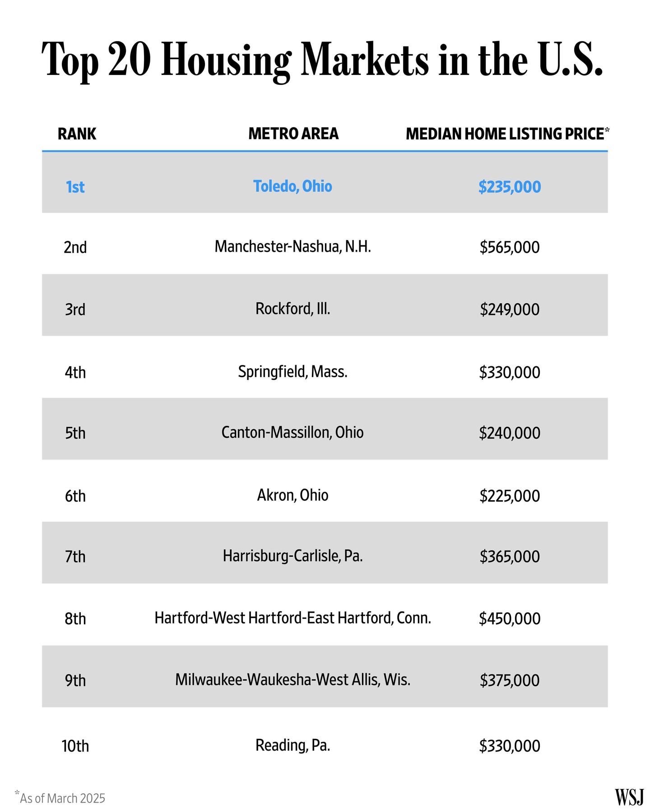The width and height of the screenshot is (650, 812).
Task: Select Toledo, Ohio metro area text
Action: click(x=292, y=186)
